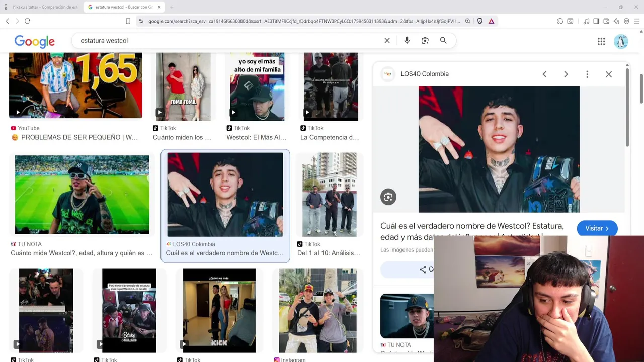The height and width of the screenshot is (362, 644).
Task: Go back to the previous page
Action: [x=8, y=21]
